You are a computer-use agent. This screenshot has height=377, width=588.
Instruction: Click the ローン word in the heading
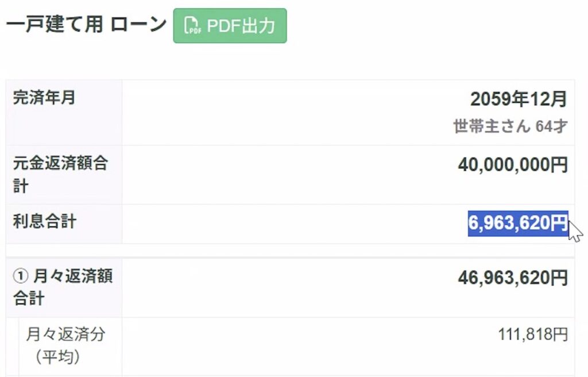coord(138,25)
